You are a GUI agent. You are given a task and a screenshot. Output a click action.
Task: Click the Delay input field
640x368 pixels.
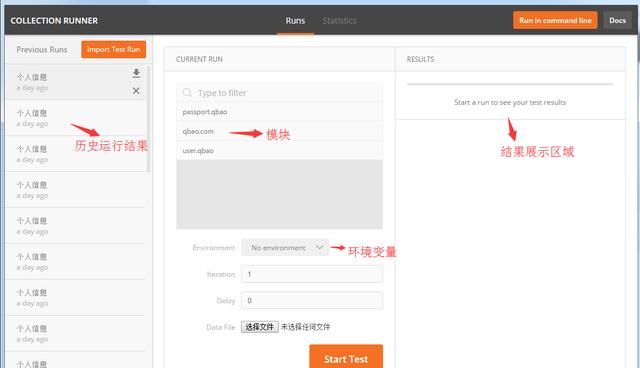pos(312,300)
